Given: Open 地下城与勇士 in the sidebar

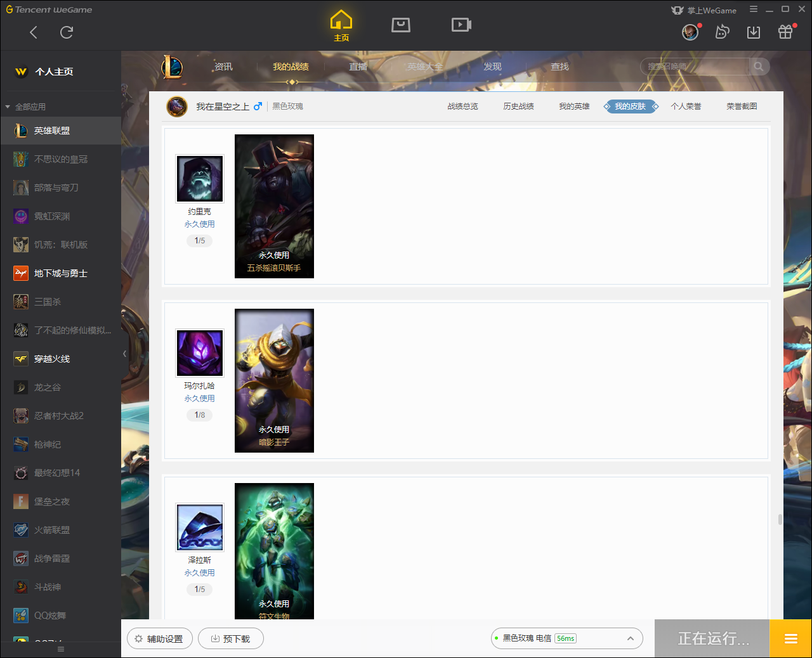Looking at the screenshot, I should (x=61, y=273).
